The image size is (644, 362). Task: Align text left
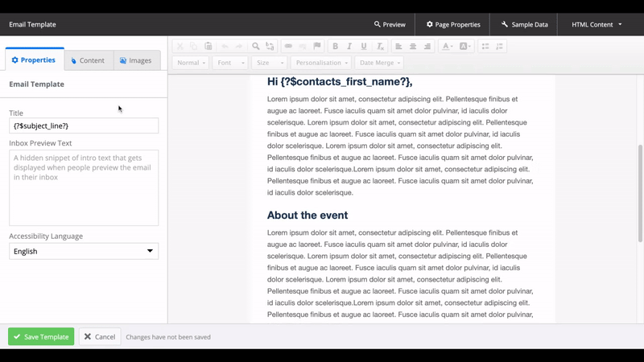(398, 46)
